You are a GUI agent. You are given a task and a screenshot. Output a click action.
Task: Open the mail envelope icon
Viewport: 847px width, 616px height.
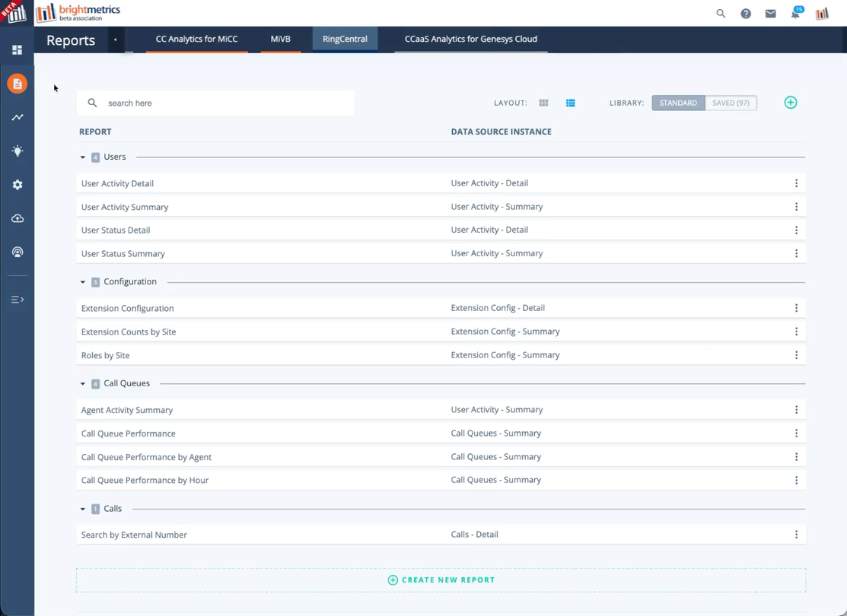coord(771,14)
